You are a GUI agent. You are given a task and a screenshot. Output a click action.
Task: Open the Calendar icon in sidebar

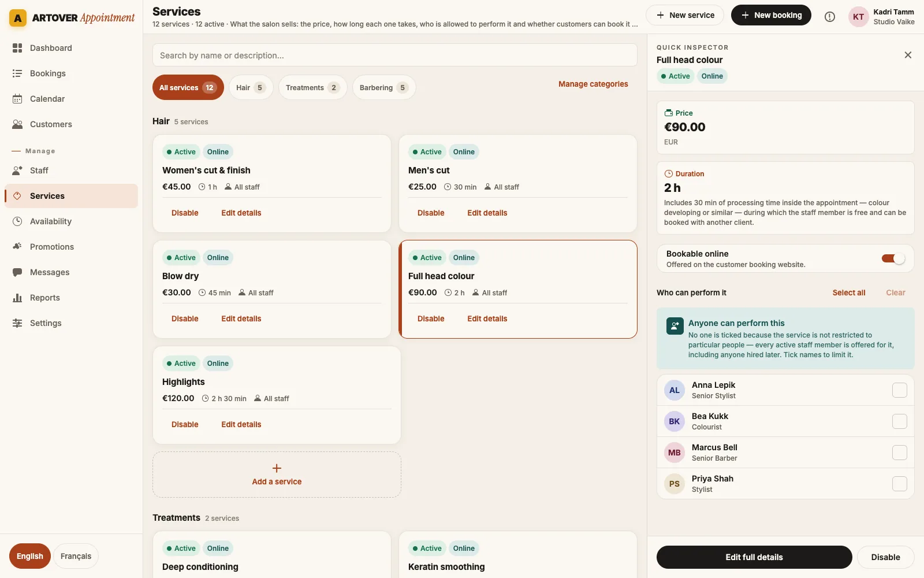pos(17,99)
